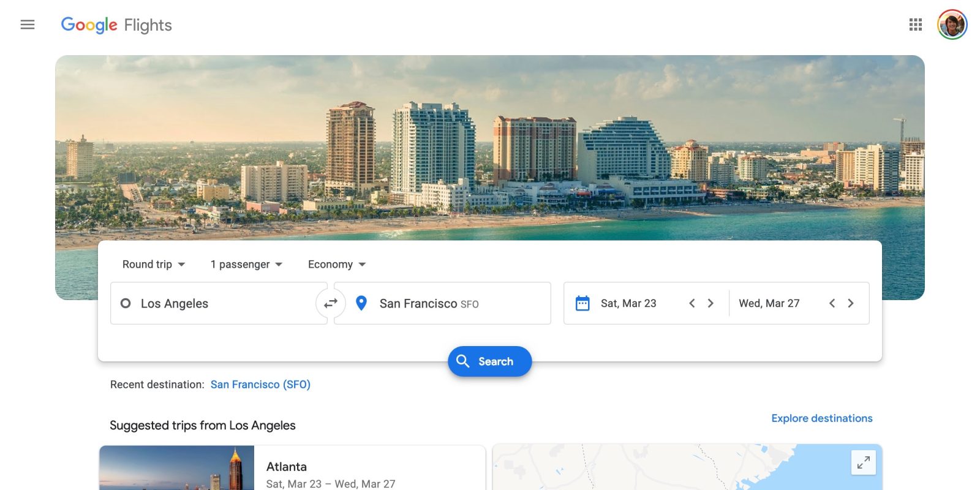Click the calendar icon in date field
980x490 pixels.
(x=582, y=303)
